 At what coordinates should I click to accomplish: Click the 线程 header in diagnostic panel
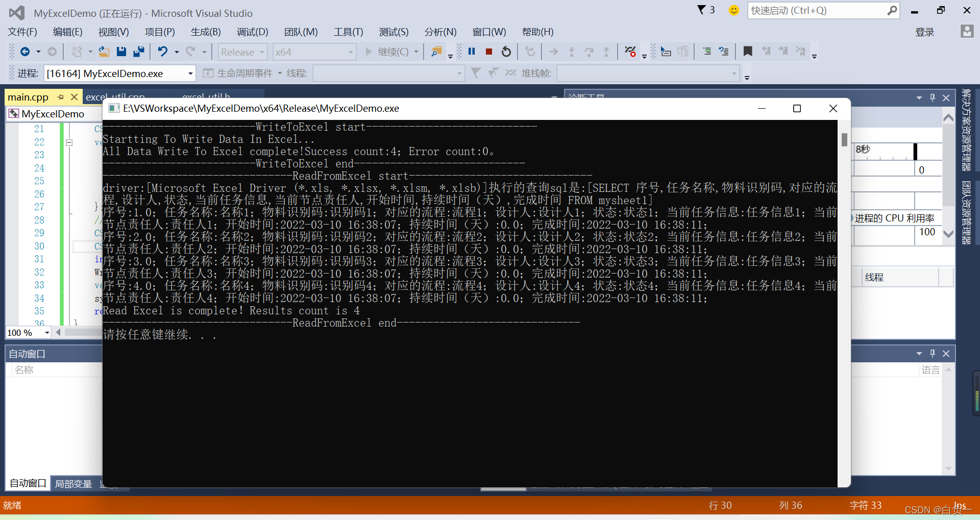pos(874,277)
